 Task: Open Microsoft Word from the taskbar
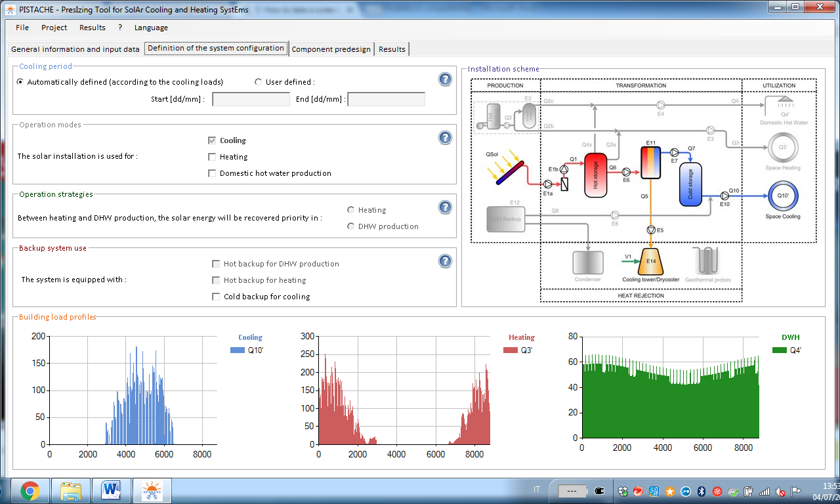coord(111,490)
